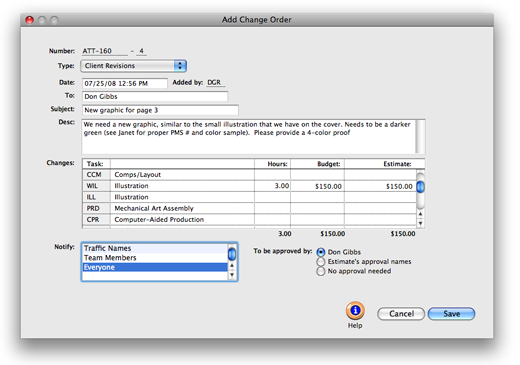The width and height of the screenshot is (520, 365).
Task: Select Traffic Names in Notify list
Action: coord(155,248)
